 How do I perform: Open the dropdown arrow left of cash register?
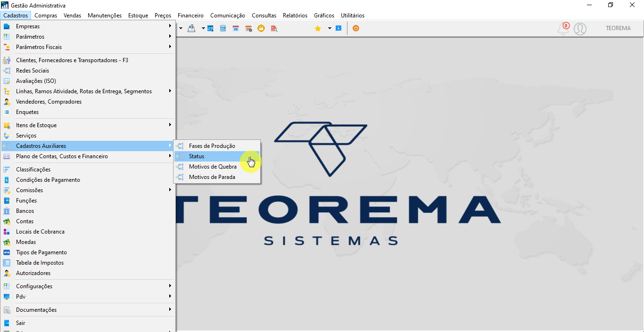coord(181,28)
